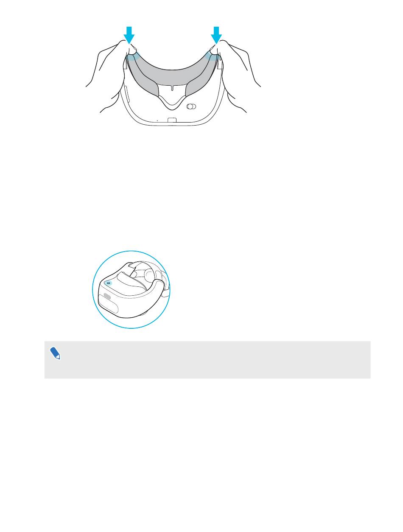Click the right blue-highlighted cushion tab
Image resolution: width=403 pixels, height=532 pixels.
[212, 56]
